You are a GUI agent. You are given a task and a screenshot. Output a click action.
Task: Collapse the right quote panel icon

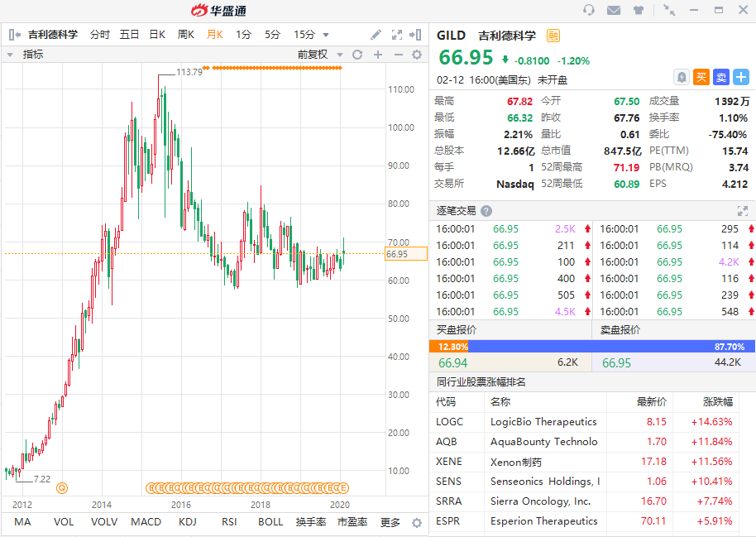point(415,35)
